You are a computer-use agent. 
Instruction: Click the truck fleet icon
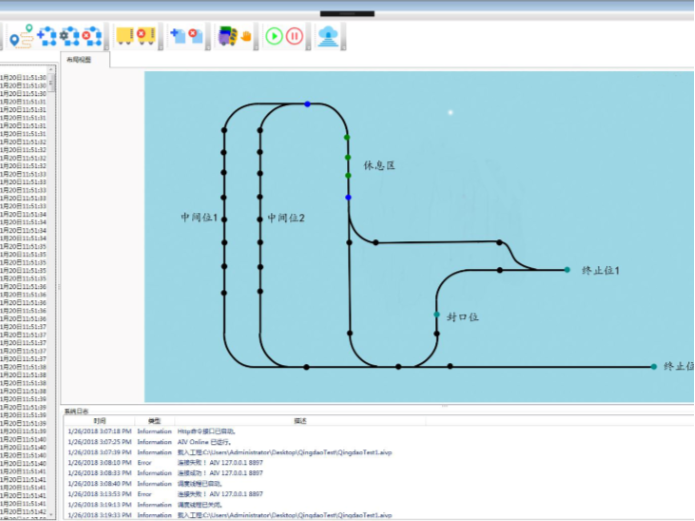pos(225,36)
